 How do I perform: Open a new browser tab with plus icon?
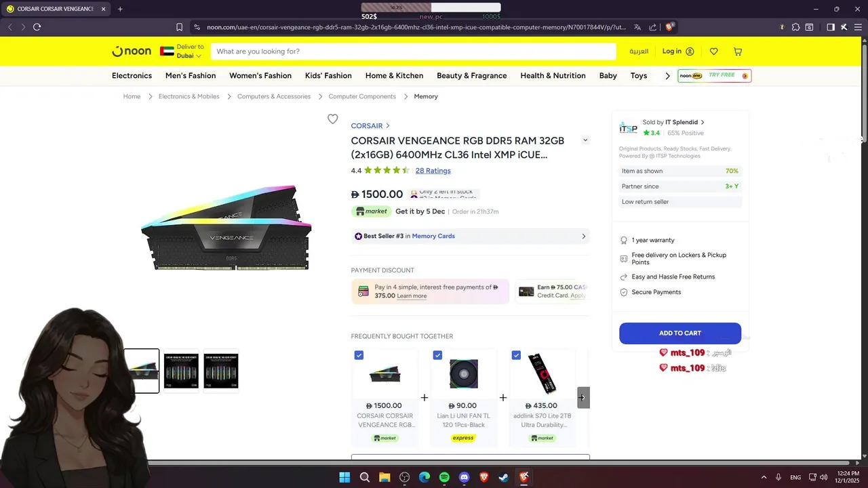tap(120, 9)
